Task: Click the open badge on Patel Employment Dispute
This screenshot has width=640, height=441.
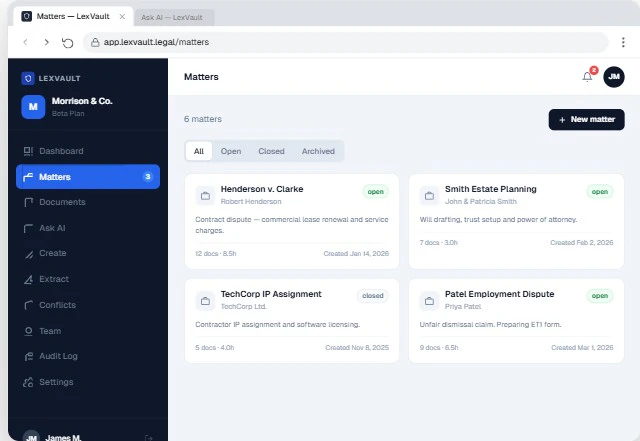Action: (x=600, y=296)
